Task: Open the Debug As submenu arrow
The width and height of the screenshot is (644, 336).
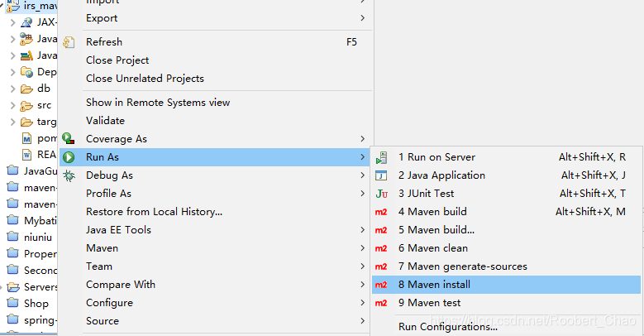Action: pos(362,175)
